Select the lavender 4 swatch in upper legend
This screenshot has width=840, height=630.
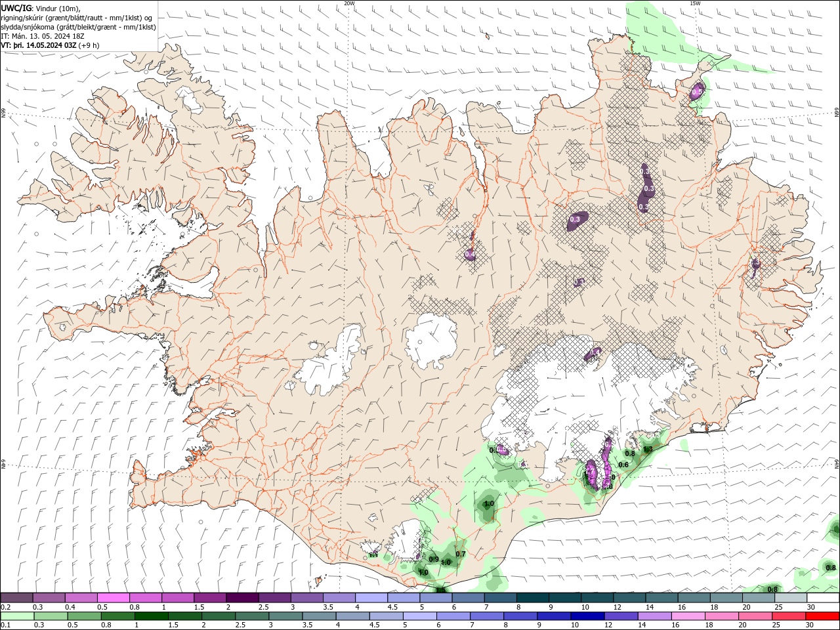pyautogui.click(x=371, y=598)
